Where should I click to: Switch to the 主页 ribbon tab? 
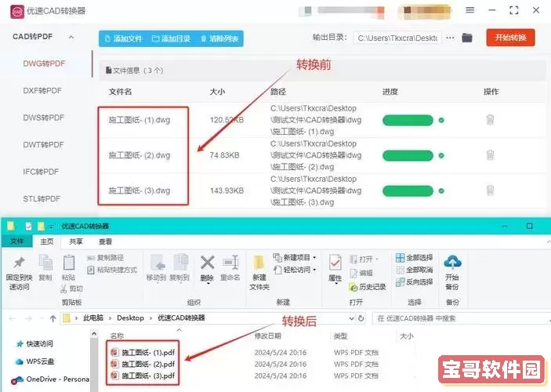[x=47, y=241]
